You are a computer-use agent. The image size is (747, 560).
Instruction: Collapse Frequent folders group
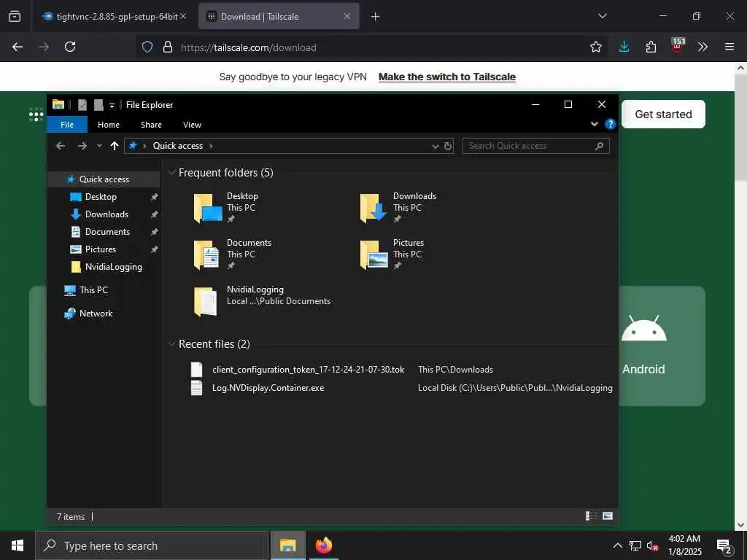click(x=171, y=173)
